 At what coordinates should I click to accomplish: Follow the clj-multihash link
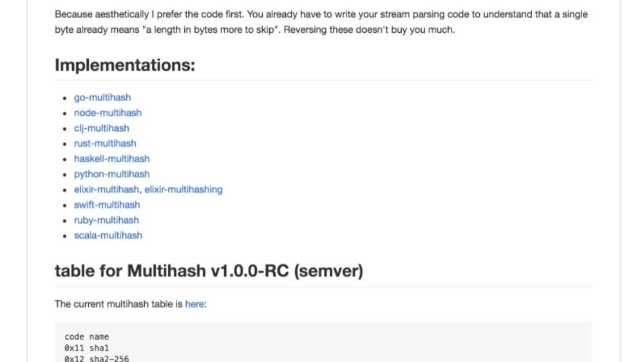click(102, 128)
